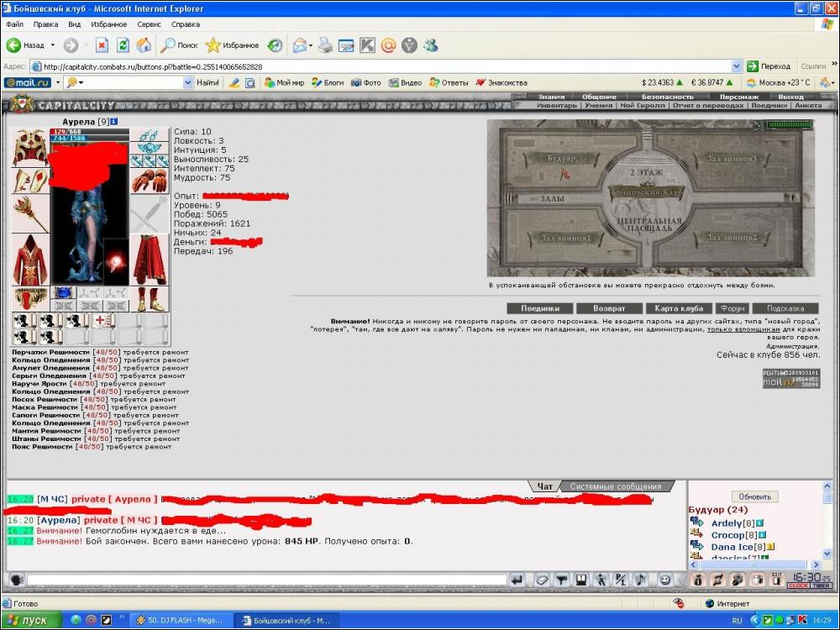Switch to the Чат tab
The height and width of the screenshot is (630, 840).
coord(545,486)
